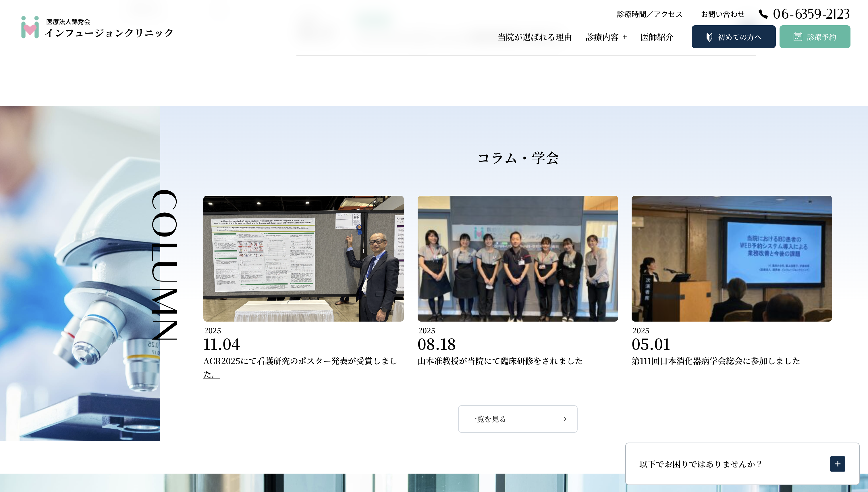
Task: Click the poster presentation photo thumbnail
Action: pyautogui.click(x=303, y=259)
